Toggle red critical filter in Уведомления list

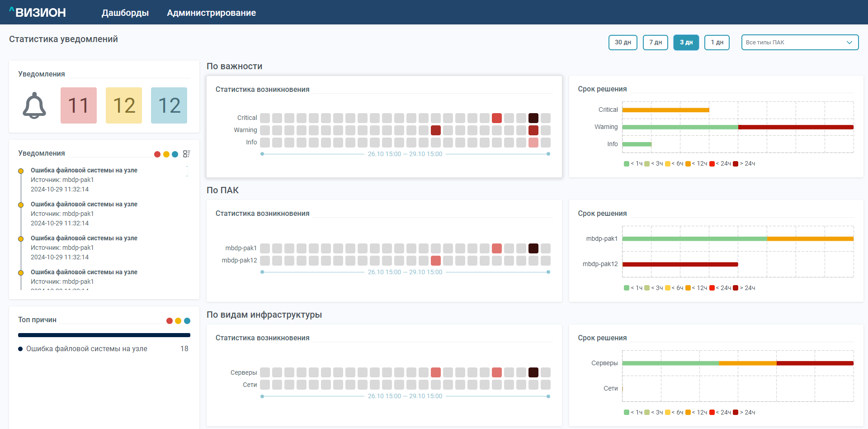(157, 154)
